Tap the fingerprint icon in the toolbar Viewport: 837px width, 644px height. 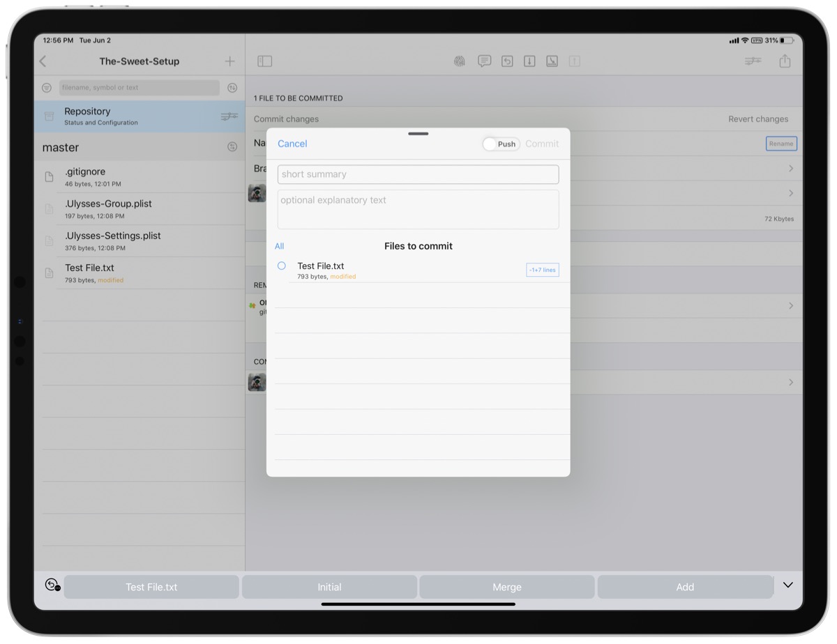[x=459, y=61]
